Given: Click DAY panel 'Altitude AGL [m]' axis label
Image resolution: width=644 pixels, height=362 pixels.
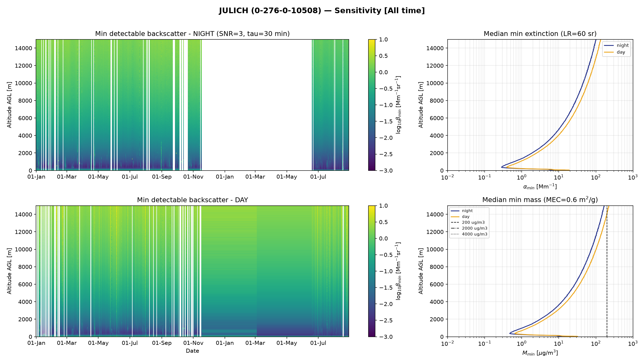Looking at the screenshot, I should click(9, 271).
